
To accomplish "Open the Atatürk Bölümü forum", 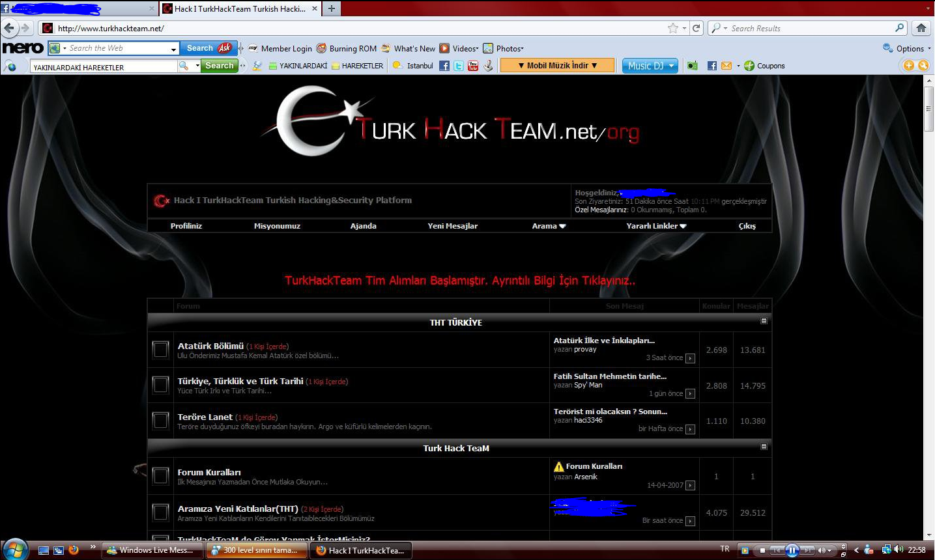I will [210, 346].
